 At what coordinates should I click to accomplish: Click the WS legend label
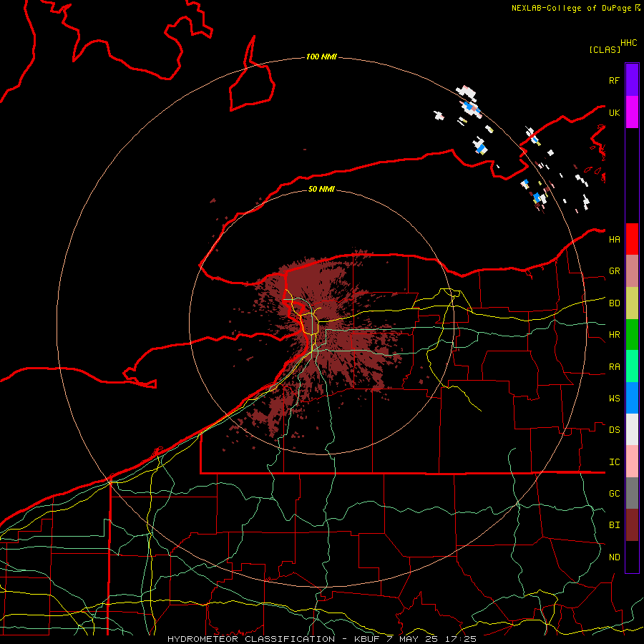(615, 399)
